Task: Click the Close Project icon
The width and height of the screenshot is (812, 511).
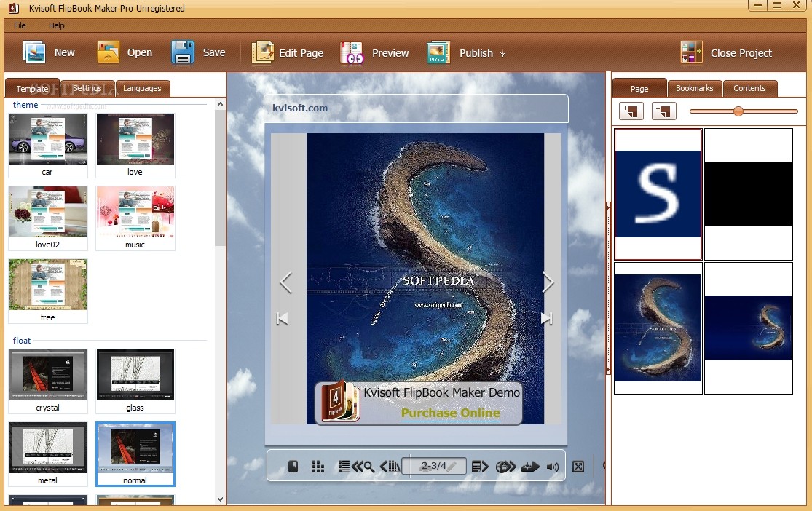Action: [x=691, y=52]
